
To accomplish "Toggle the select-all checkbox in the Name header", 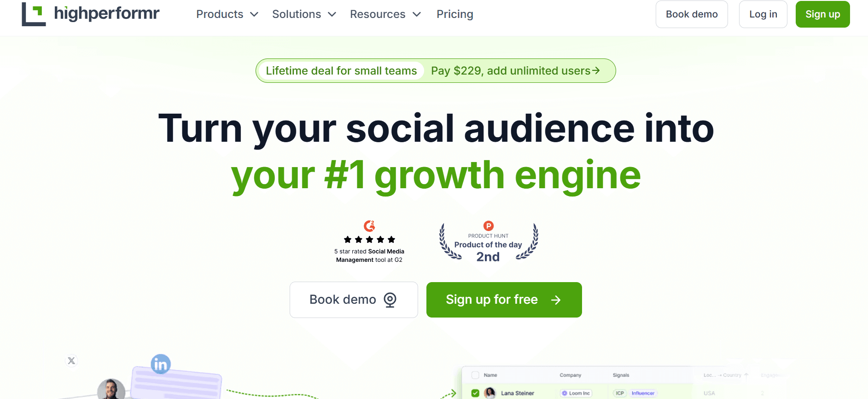I will pos(476,375).
